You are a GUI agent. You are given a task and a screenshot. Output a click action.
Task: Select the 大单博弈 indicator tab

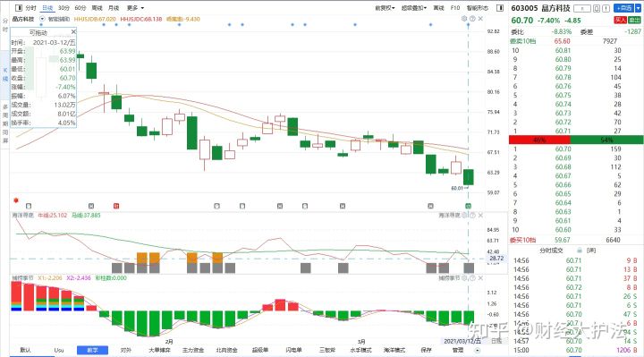click(159, 350)
